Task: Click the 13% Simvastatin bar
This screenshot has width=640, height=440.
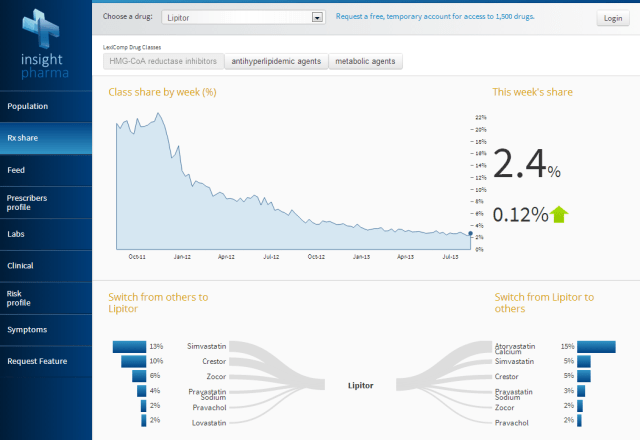Action: click(129, 347)
